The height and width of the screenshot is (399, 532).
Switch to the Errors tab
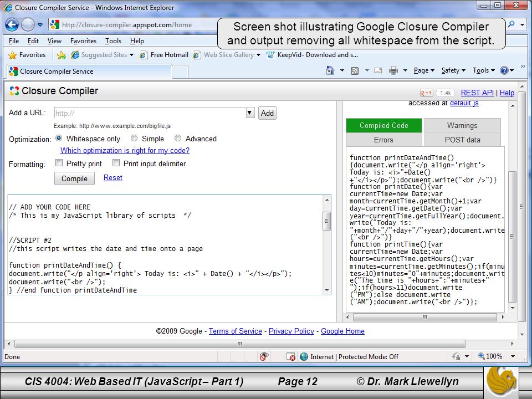tap(383, 140)
